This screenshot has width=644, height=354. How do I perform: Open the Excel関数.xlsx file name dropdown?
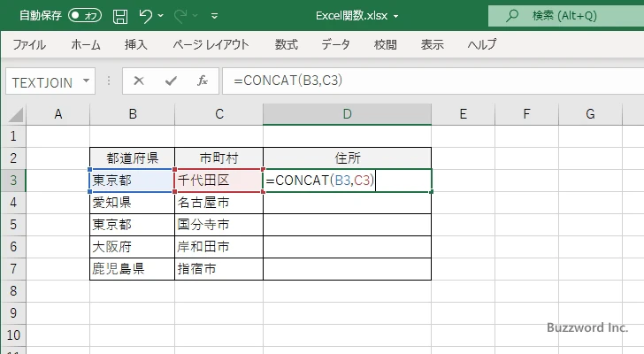point(396,17)
